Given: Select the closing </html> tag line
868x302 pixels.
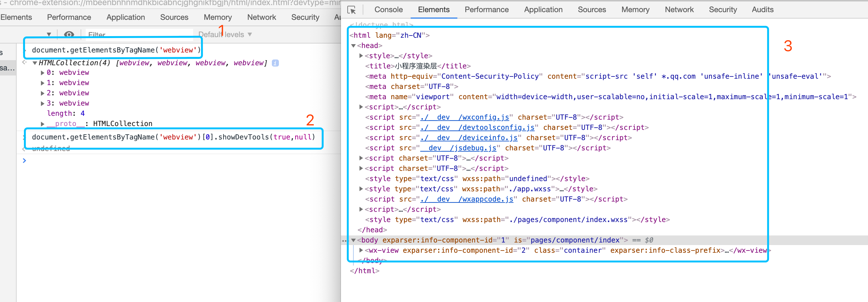Looking at the screenshot, I should click(365, 271).
